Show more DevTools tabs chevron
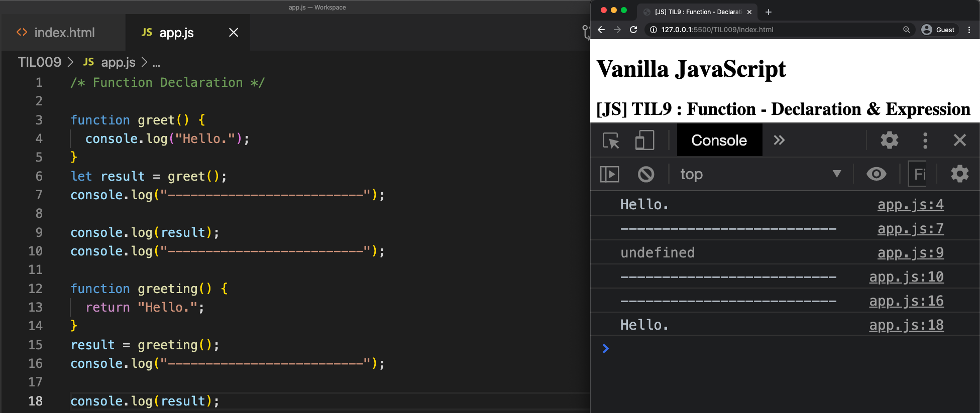The height and width of the screenshot is (413, 980). tap(779, 140)
